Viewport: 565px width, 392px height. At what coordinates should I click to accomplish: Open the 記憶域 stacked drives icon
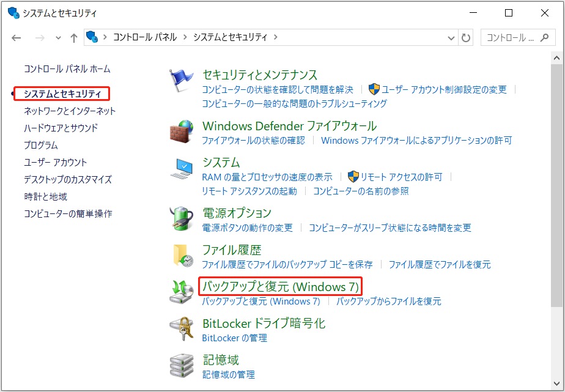coord(182,365)
